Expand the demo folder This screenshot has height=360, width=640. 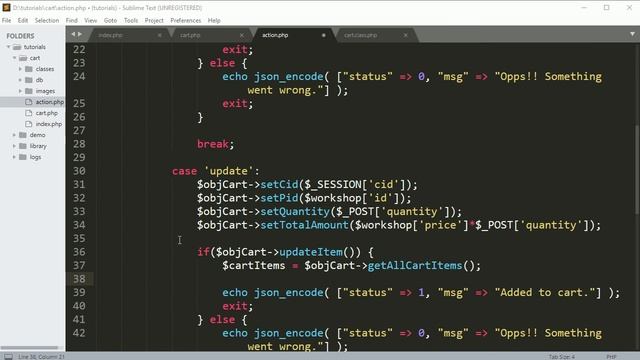14,135
